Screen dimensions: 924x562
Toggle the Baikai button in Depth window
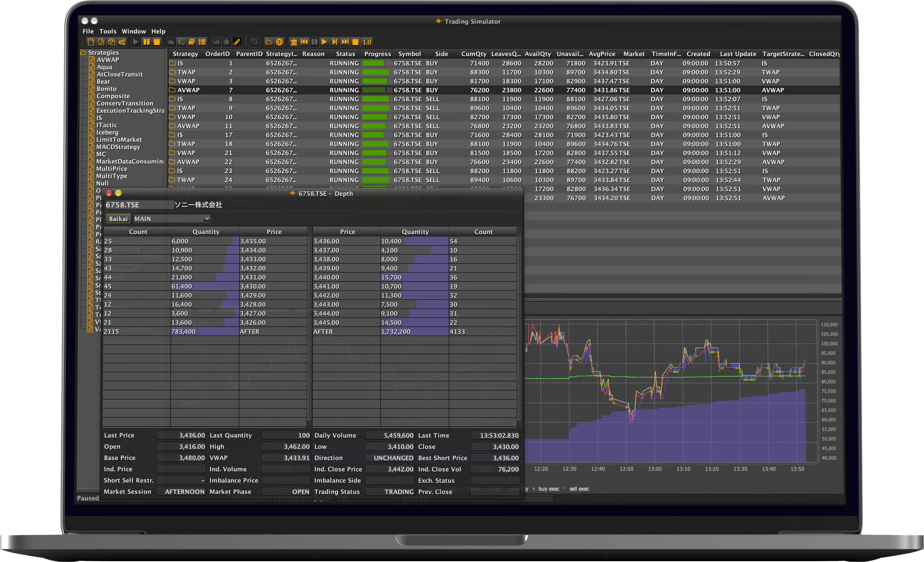(118, 219)
